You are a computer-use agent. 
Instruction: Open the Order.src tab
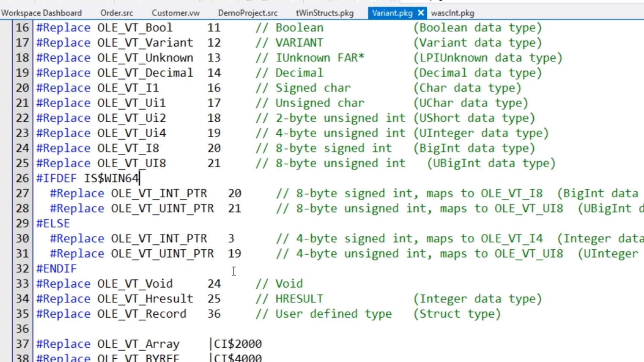pos(117,13)
